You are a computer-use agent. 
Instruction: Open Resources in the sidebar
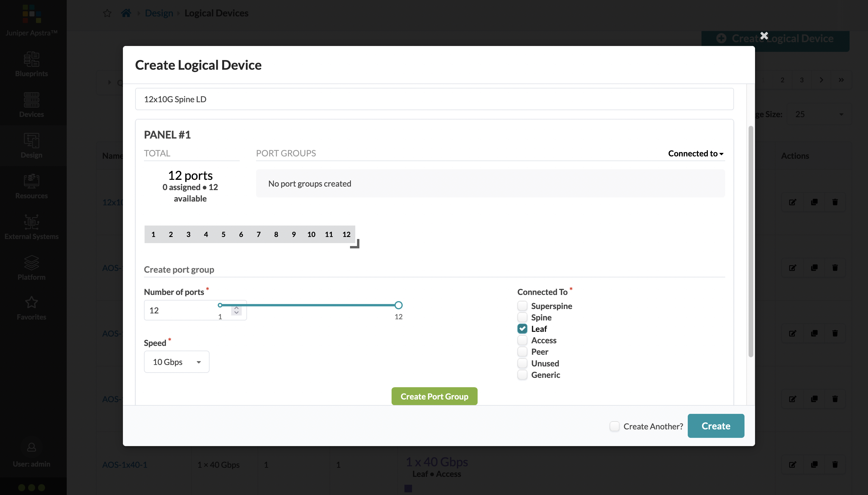[x=32, y=186]
